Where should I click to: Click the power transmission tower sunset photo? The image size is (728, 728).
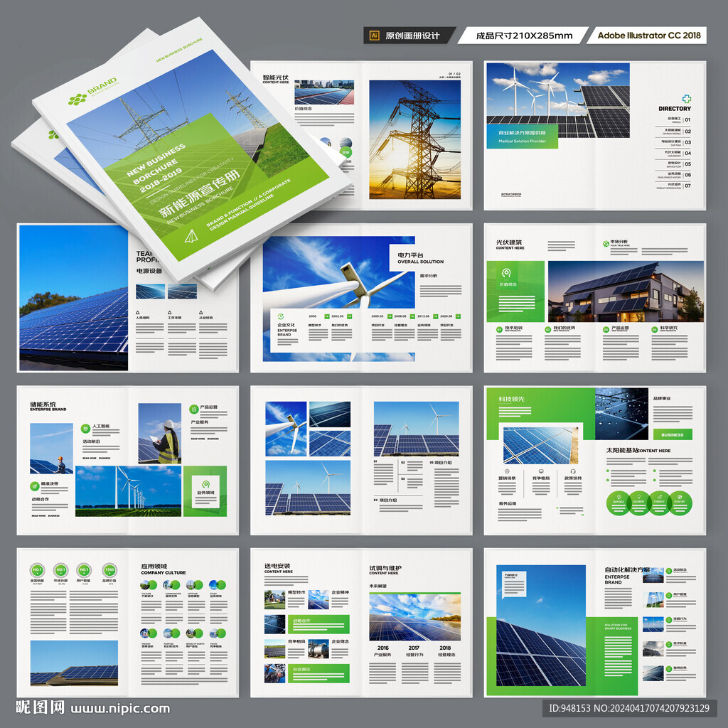click(x=414, y=139)
